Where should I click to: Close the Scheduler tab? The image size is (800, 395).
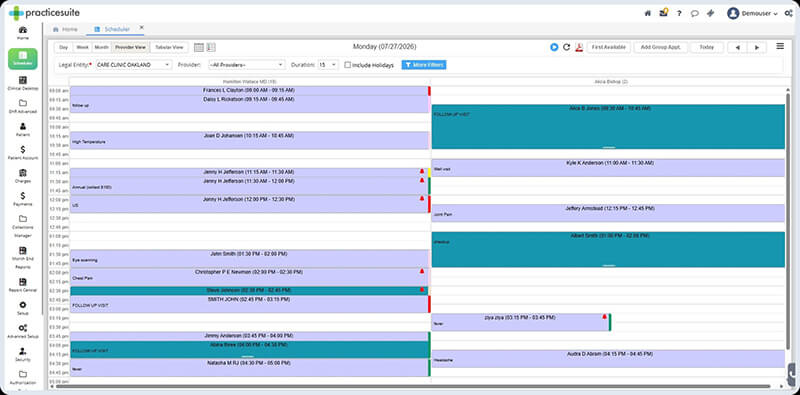coord(141,28)
